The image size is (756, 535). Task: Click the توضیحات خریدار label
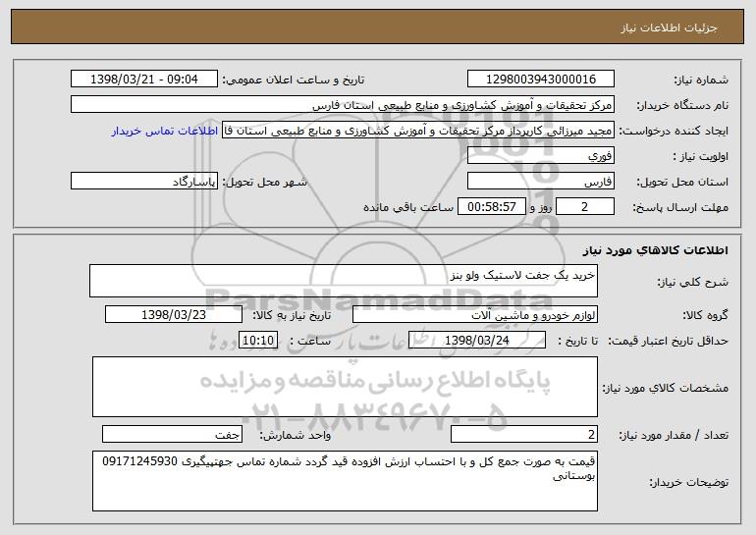[689, 482]
